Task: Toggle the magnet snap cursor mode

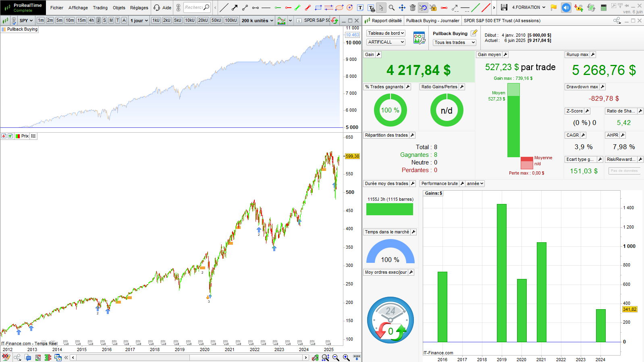Action: coord(423,7)
